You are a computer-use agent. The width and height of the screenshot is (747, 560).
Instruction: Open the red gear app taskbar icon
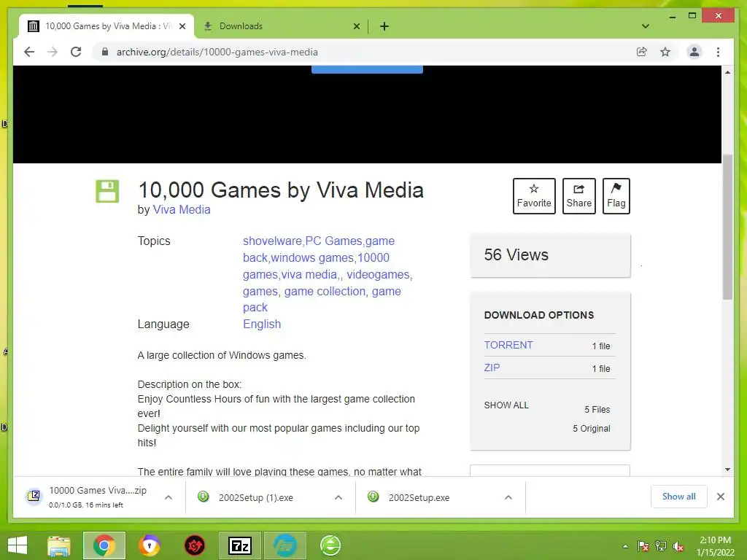pos(194,545)
